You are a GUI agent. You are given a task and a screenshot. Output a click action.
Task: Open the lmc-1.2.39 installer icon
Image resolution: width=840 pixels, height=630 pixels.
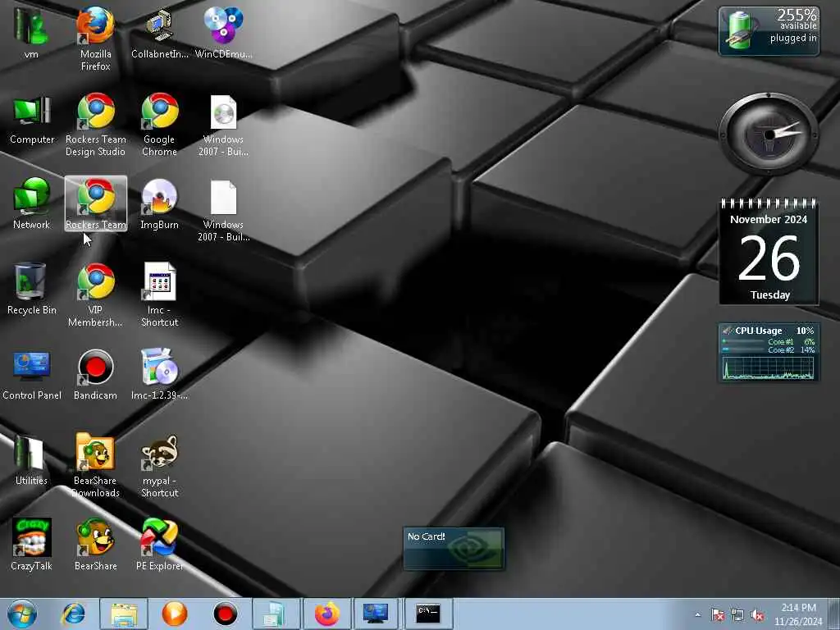[x=160, y=374]
